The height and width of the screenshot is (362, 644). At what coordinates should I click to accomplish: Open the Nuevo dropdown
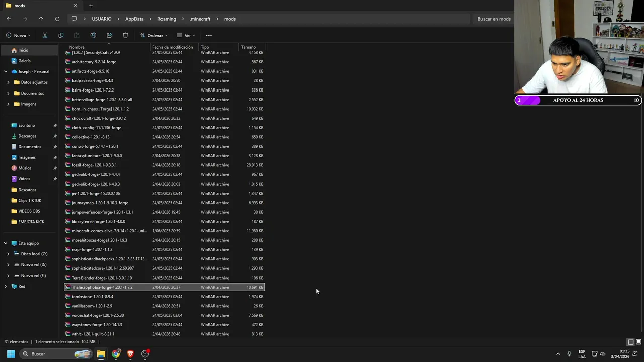point(18,35)
